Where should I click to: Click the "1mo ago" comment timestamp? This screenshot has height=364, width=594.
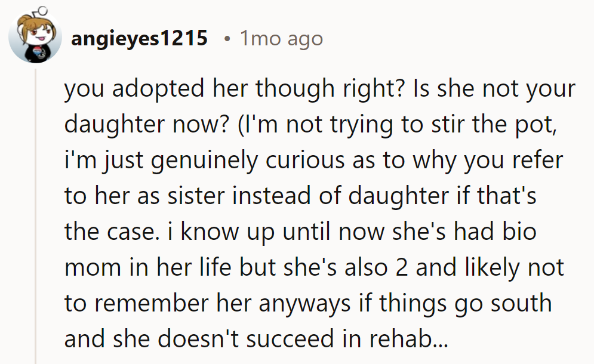click(x=281, y=39)
